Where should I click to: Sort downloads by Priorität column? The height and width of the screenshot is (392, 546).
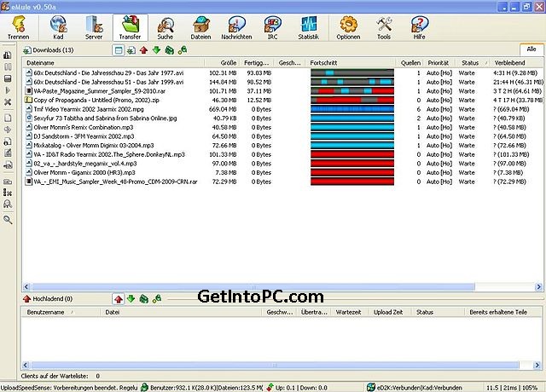pyautogui.click(x=439, y=63)
